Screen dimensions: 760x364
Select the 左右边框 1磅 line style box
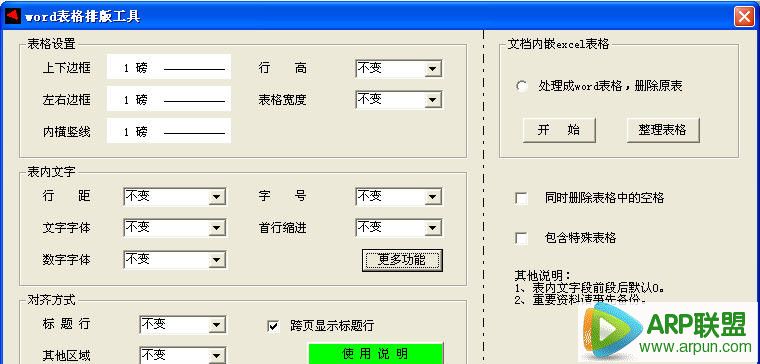click(169, 99)
